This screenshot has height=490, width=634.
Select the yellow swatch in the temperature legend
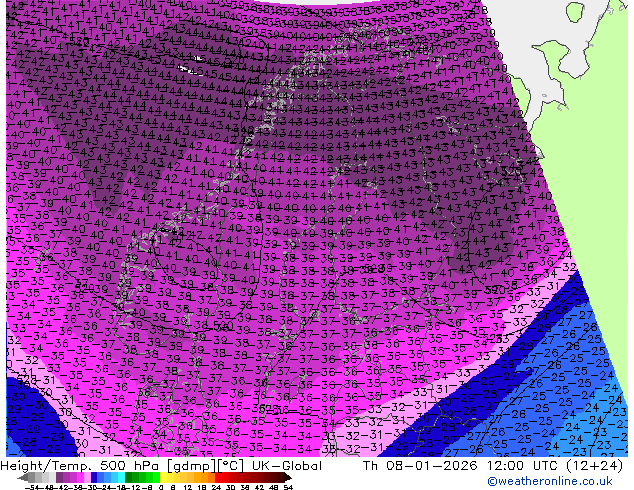170,477
